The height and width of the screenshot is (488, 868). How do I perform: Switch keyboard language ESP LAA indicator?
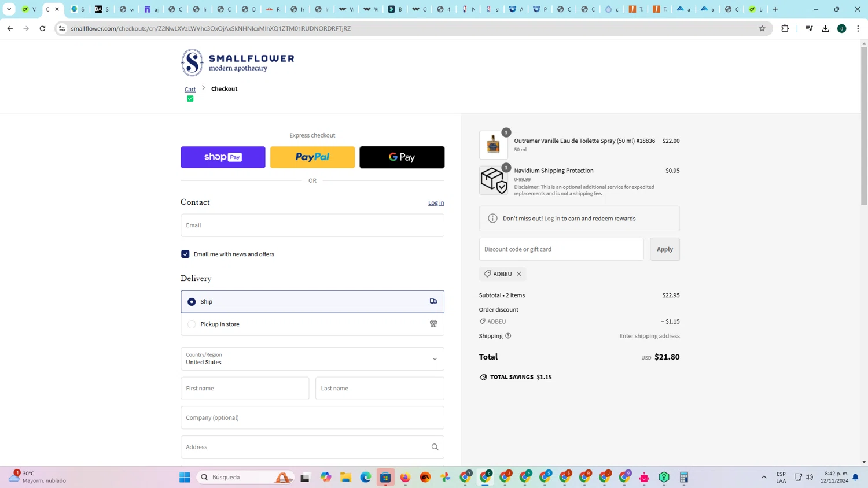(x=781, y=478)
